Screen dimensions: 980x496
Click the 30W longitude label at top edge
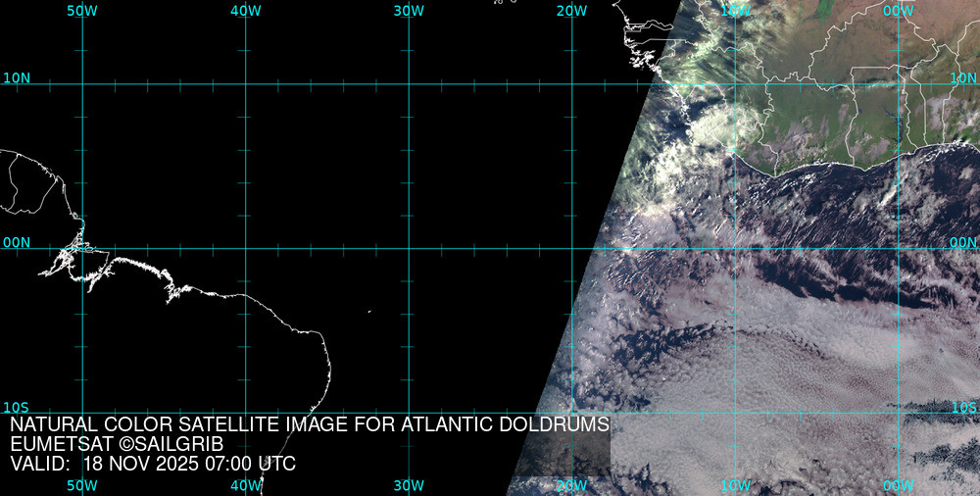point(409,11)
